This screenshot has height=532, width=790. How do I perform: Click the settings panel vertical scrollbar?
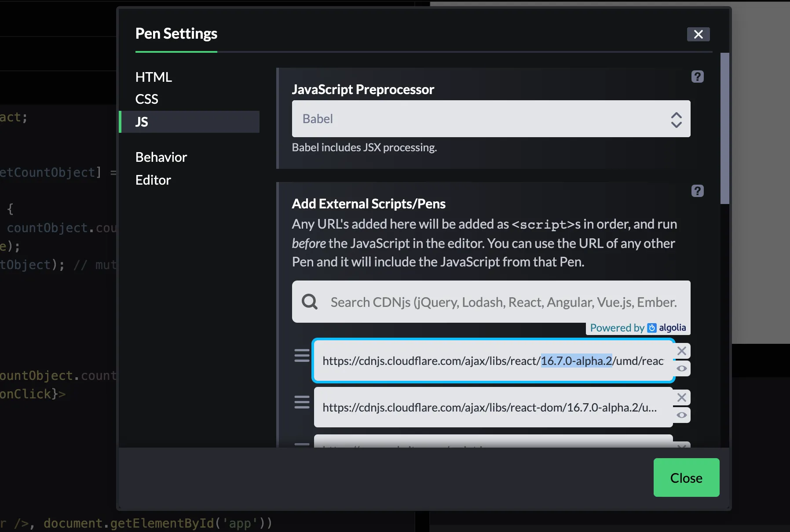point(724,128)
